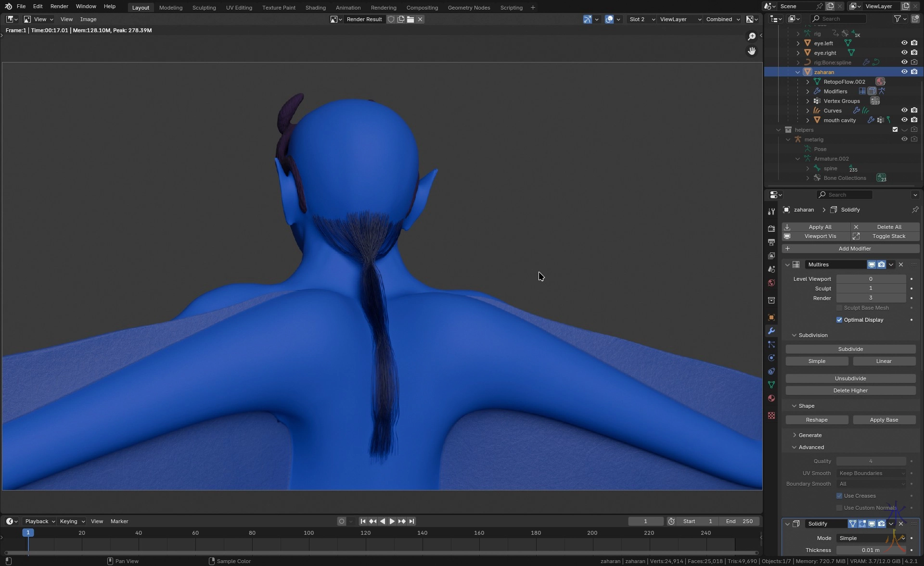This screenshot has height=566, width=924.
Task: Switch to the Sculpting workspace tab
Action: (204, 8)
